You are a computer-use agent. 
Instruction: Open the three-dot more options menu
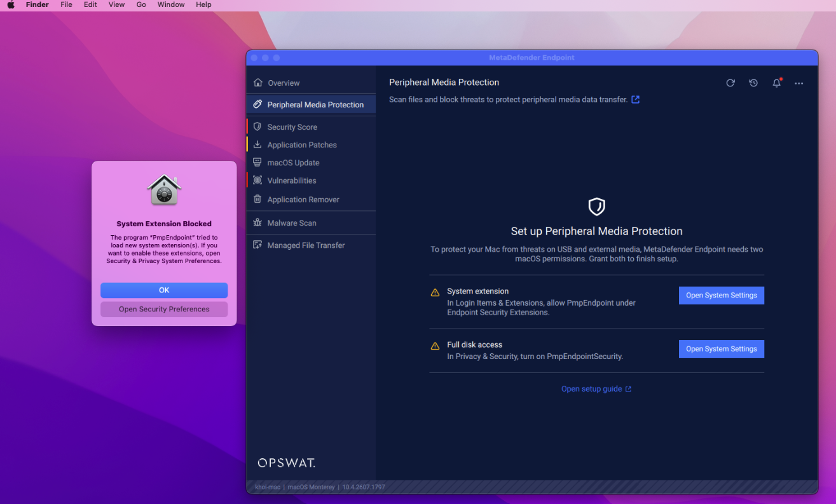click(799, 83)
